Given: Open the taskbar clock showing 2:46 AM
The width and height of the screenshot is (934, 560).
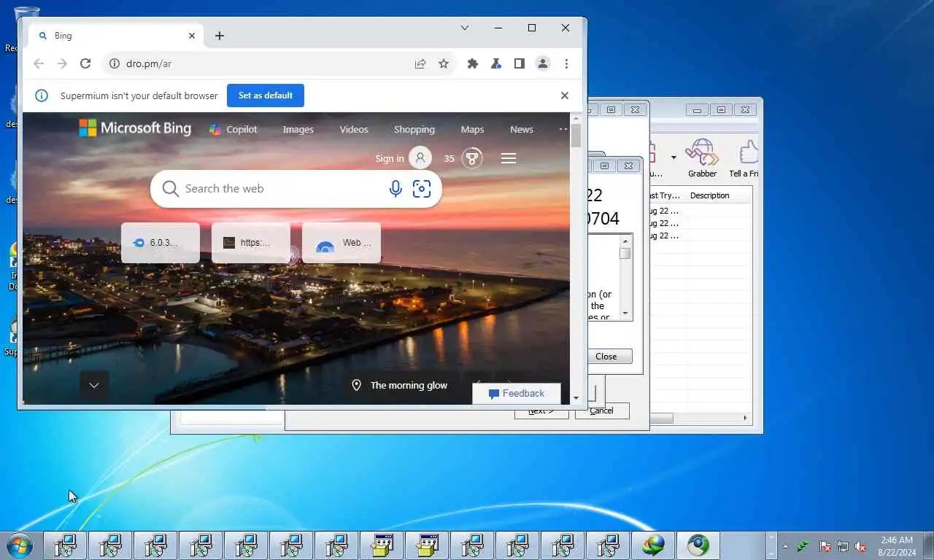Looking at the screenshot, I should (897, 546).
